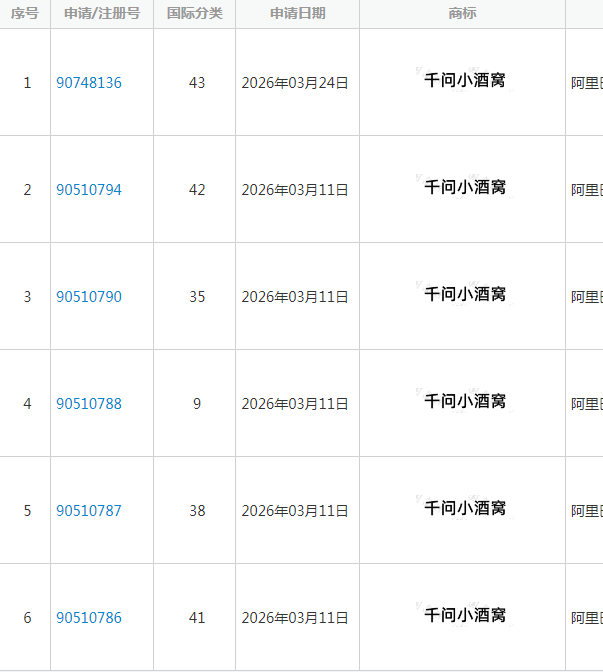Open registration number 90510794 link
Screen dimensions: 603x672
click(89, 190)
